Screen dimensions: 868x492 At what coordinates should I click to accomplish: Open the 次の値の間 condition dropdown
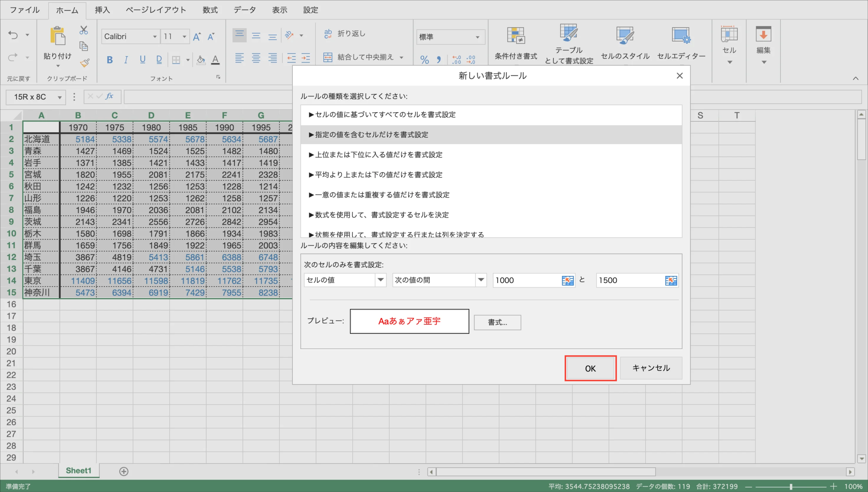click(x=480, y=280)
